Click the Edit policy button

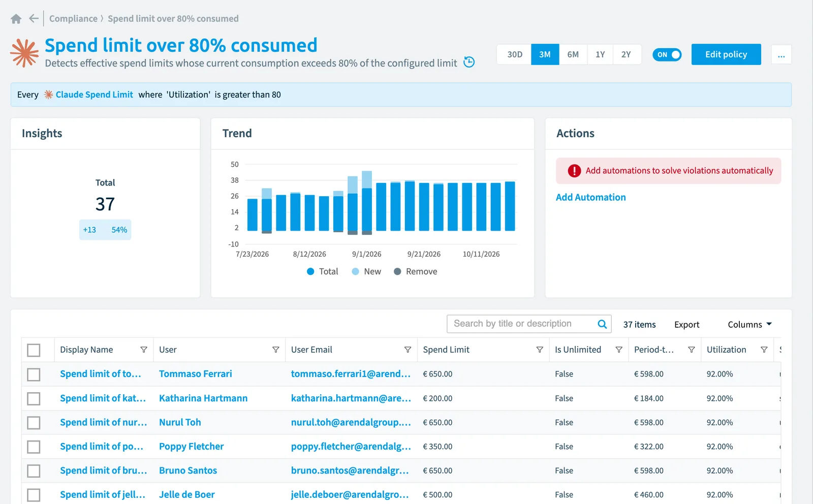tap(726, 54)
